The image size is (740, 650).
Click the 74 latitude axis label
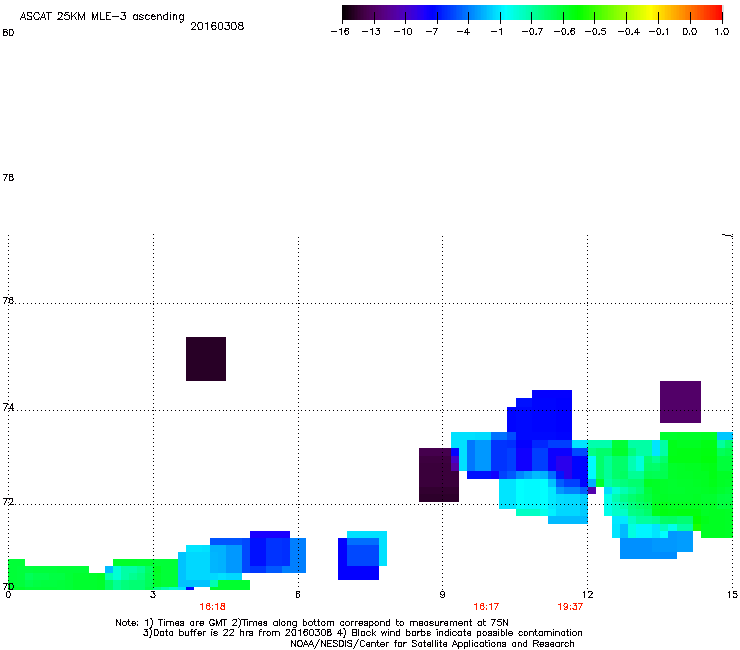[x=8, y=407]
